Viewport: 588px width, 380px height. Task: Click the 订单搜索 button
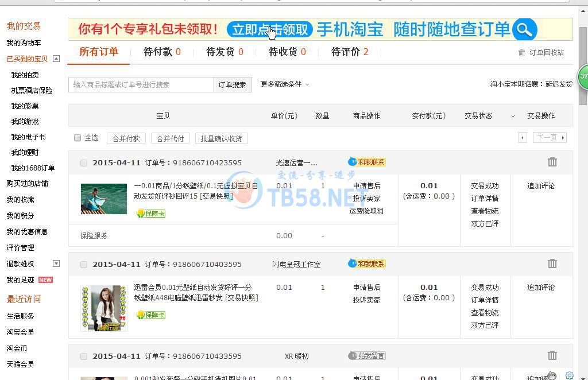point(233,85)
